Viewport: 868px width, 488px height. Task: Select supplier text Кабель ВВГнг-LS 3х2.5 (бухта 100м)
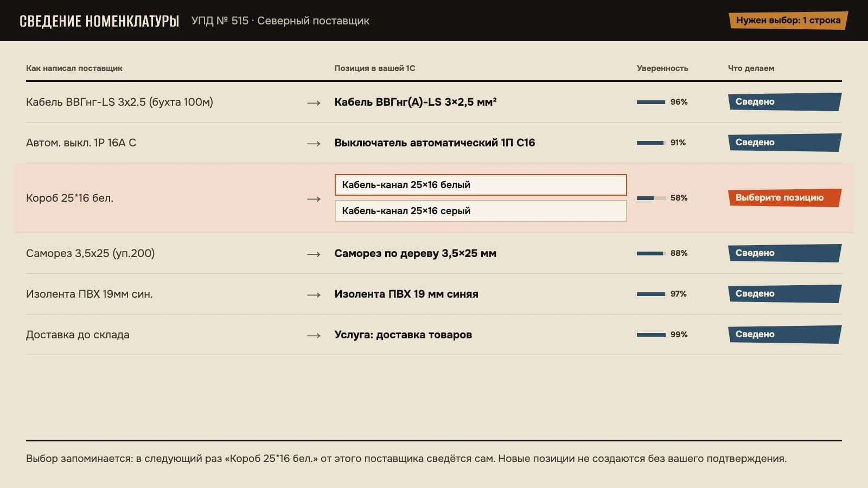[119, 102]
